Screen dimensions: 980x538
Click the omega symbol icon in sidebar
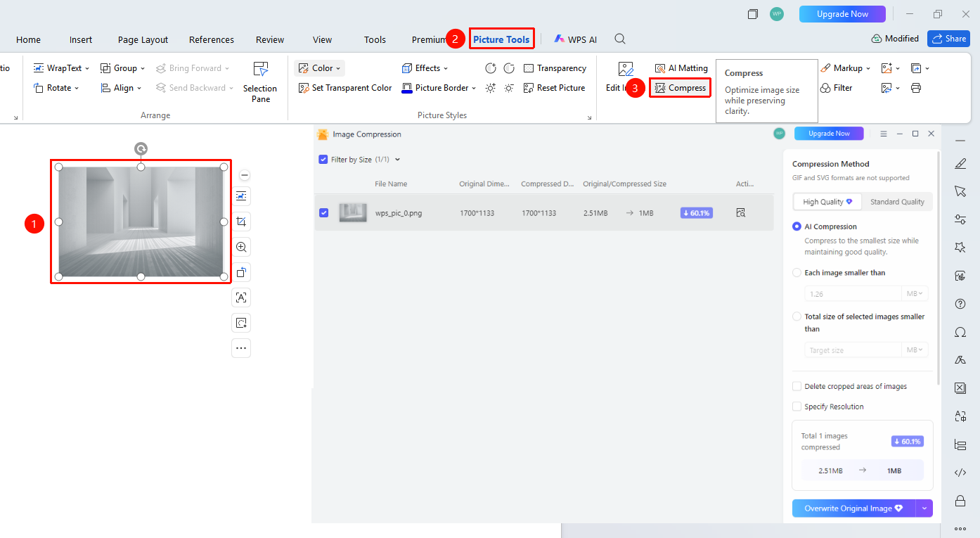[960, 332]
